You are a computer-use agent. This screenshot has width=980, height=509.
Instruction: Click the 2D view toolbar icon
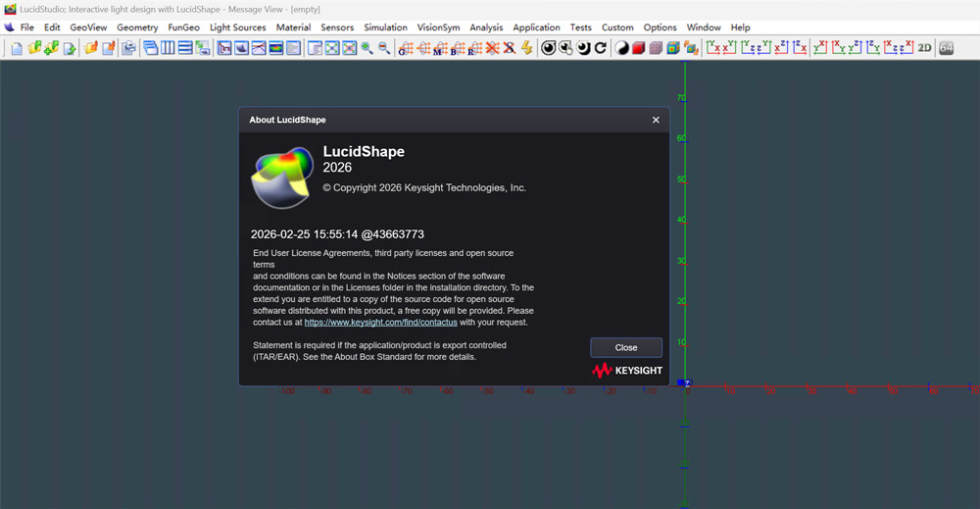(924, 47)
